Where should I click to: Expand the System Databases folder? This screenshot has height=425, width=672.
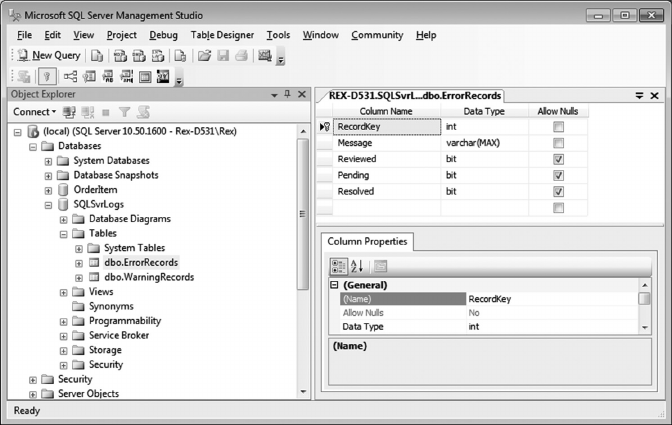(x=48, y=162)
